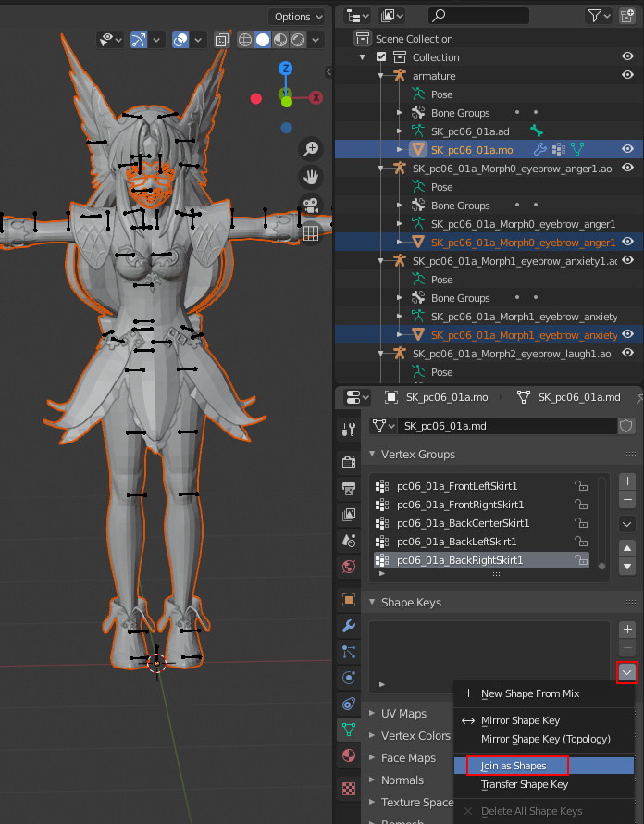Screen dimensions: 644x824
Task: Click the mesh name field SK_pc06_01a.md
Action: (x=507, y=426)
